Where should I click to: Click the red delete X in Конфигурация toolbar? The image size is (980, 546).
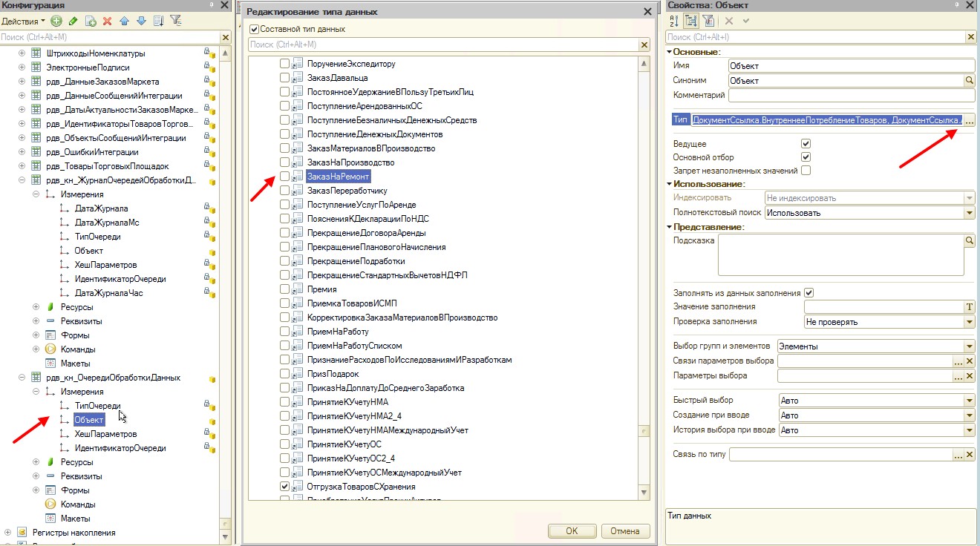[108, 21]
